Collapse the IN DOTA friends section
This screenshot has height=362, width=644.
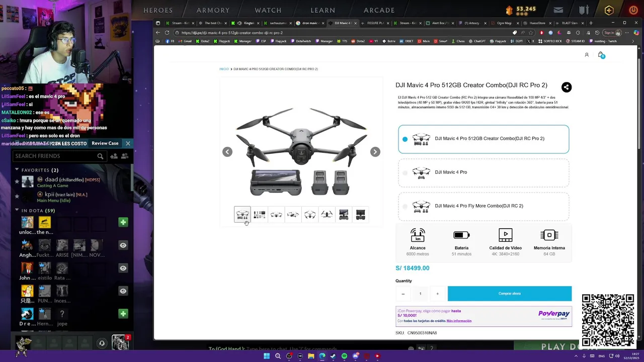17,210
